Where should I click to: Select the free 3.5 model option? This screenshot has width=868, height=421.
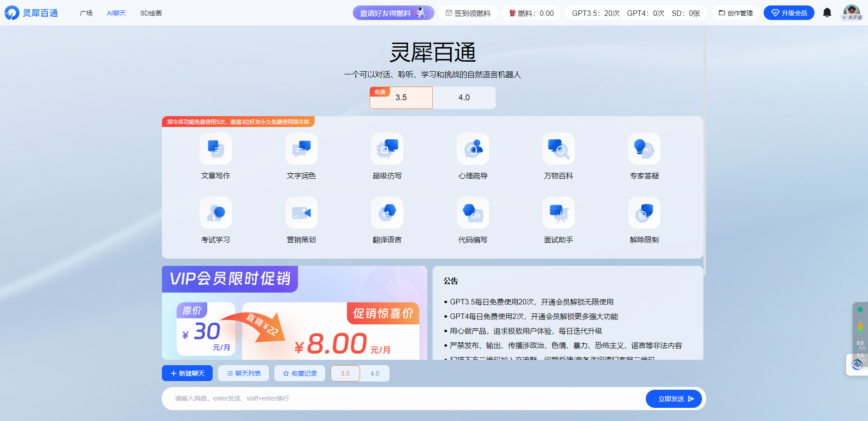pos(400,98)
